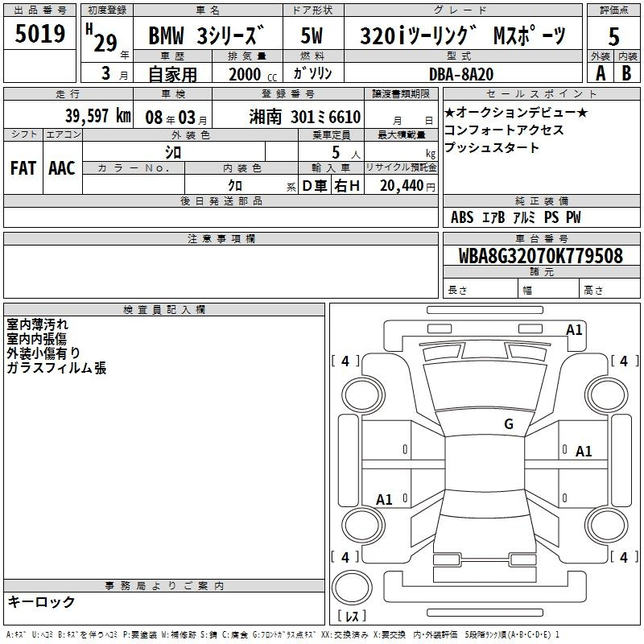644x644 pixels.
Task: Click the 事務局よりご案内 header
Action: pos(164,586)
